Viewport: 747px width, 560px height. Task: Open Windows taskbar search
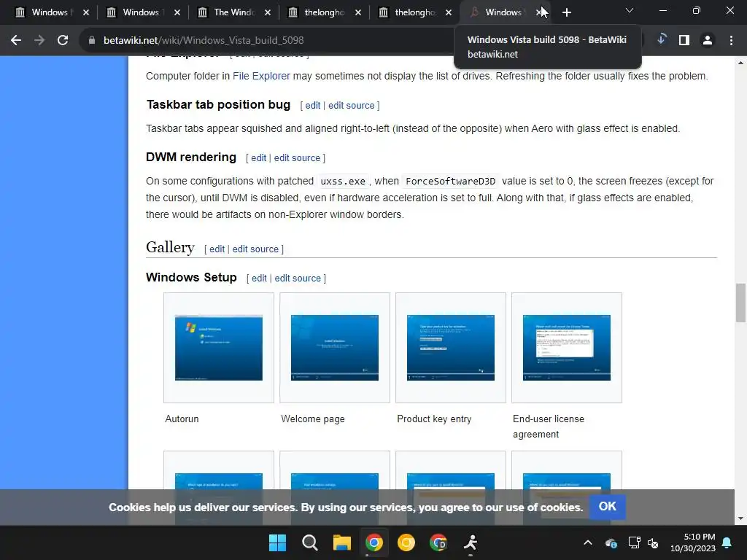(309, 542)
